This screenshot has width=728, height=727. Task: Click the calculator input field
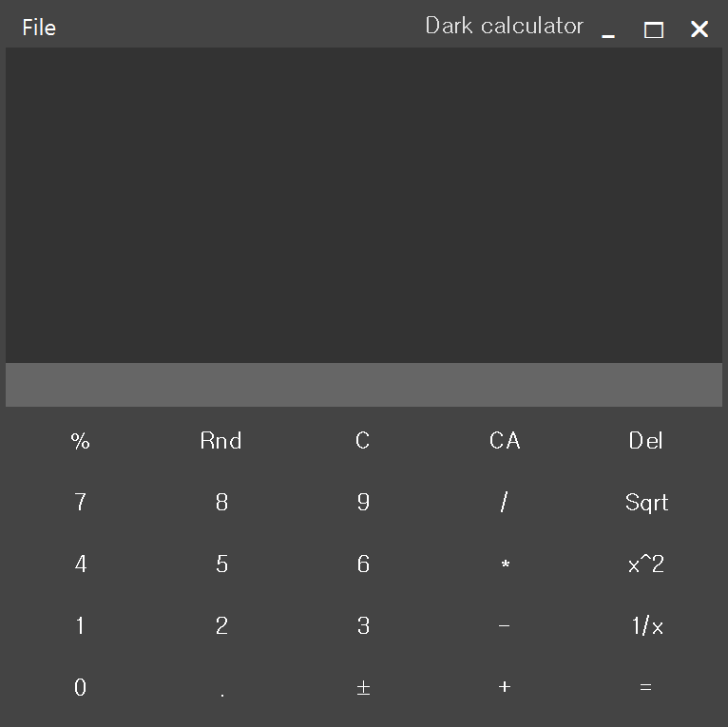point(364,385)
